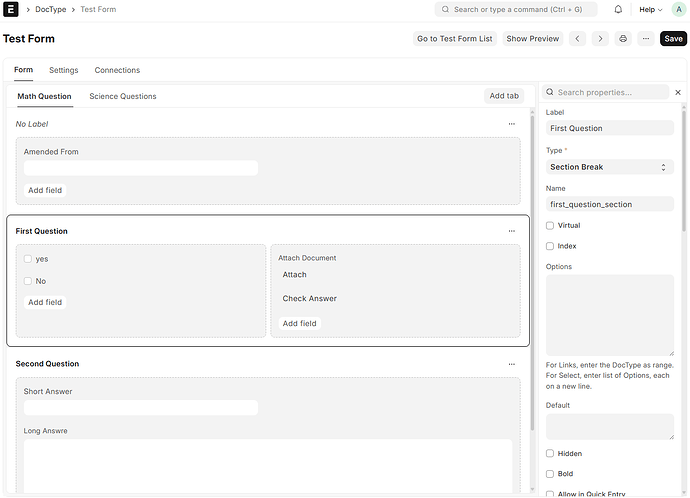Click the Short Answer input box
The height and width of the screenshot is (498, 690).
click(x=141, y=407)
